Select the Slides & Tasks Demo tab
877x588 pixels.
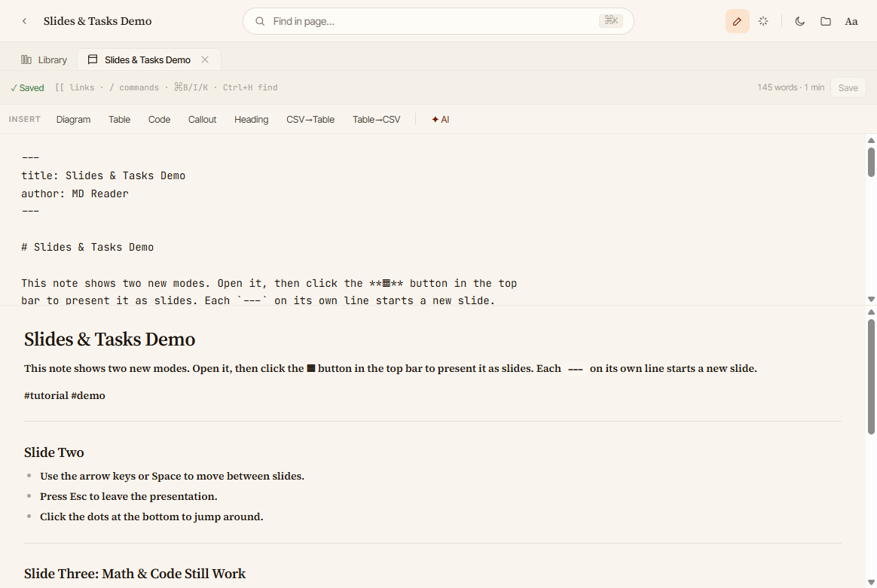[147, 59]
